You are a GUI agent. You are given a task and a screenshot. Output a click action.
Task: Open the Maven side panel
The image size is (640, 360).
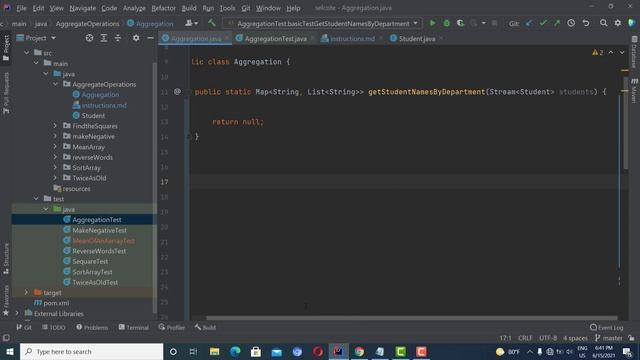tap(634, 91)
